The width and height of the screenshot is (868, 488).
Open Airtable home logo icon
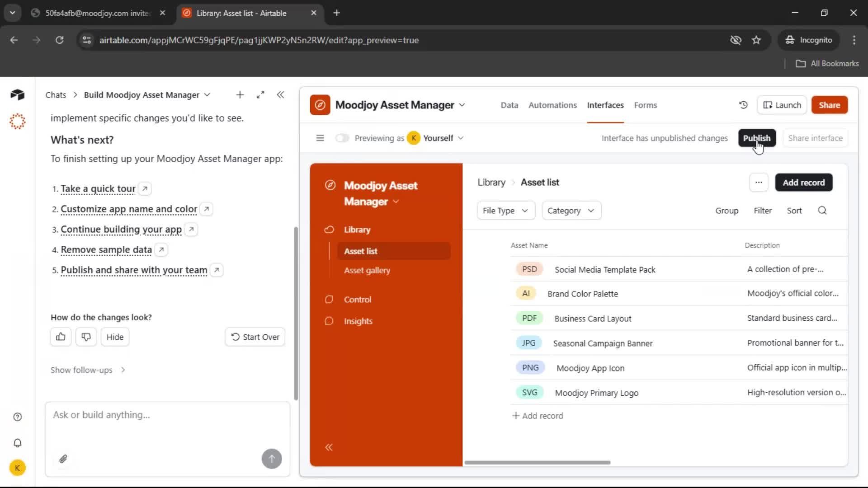click(x=17, y=94)
